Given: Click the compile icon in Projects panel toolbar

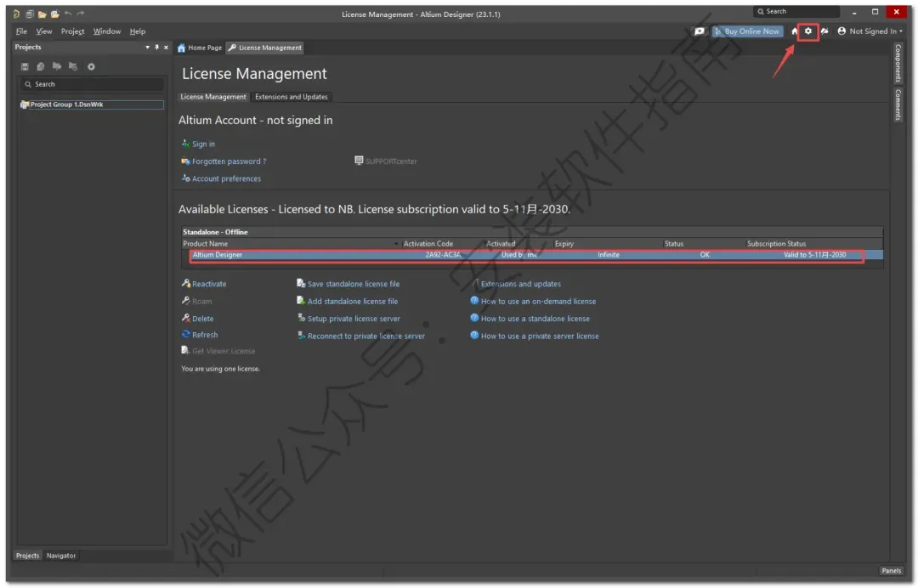Looking at the screenshot, I should [x=41, y=66].
